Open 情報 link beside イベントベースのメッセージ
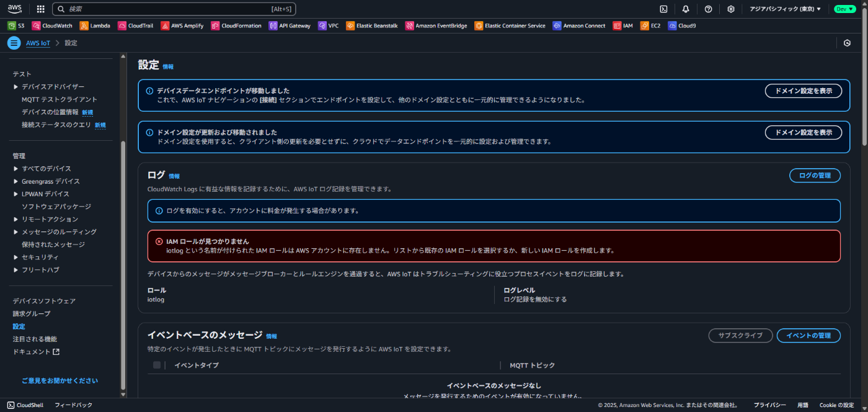 coord(272,336)
